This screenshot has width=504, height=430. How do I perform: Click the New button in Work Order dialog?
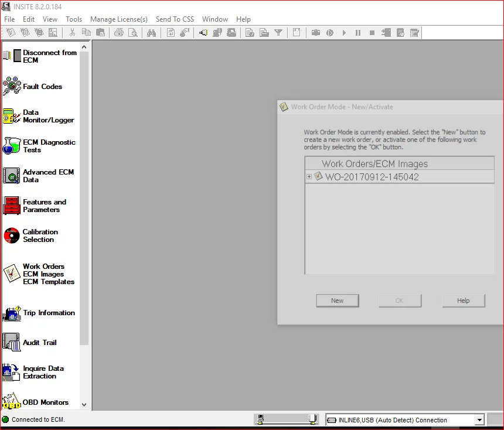click(x=338, y=301)
